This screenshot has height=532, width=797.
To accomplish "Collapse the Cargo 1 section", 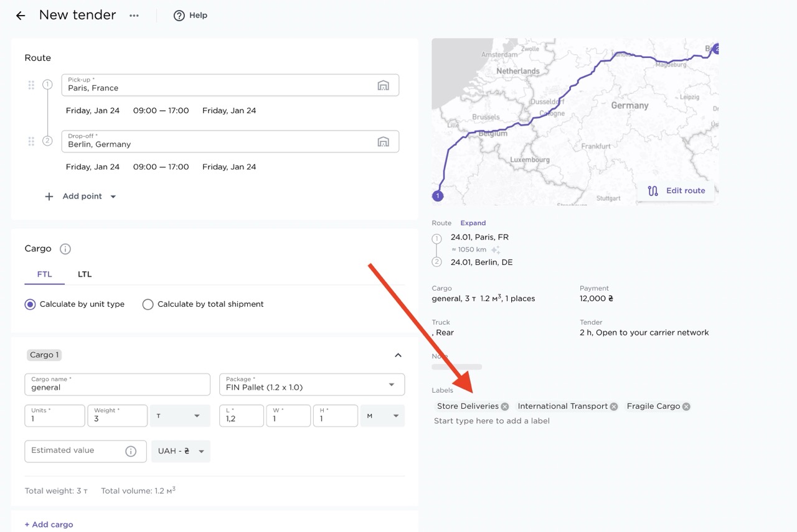I will coord(398,355).
